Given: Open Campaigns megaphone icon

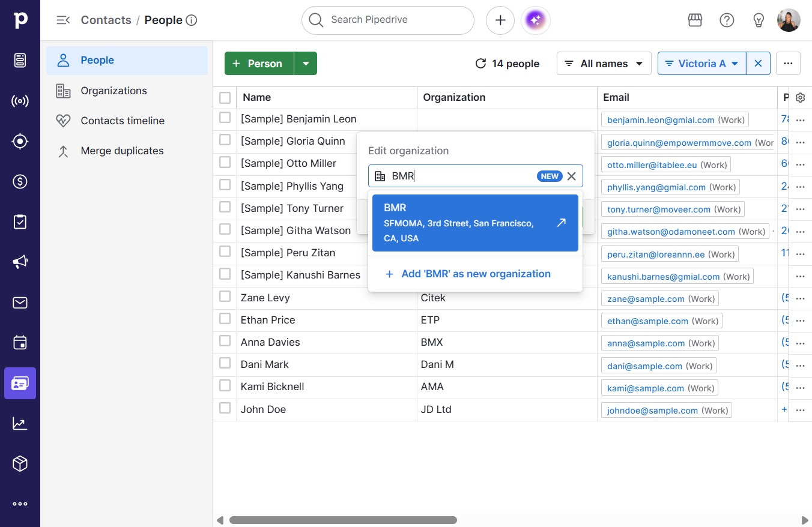Looking at the screenshot, I should 20,262.
